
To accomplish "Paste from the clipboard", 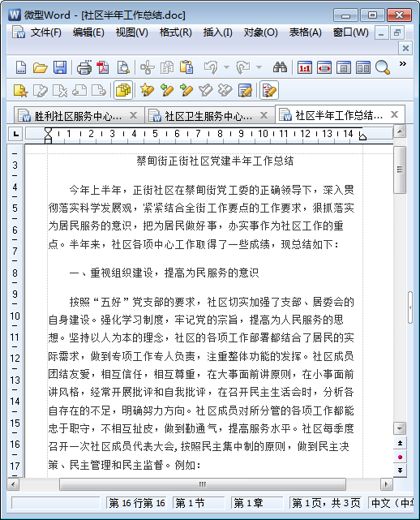I will click(186, 67).
